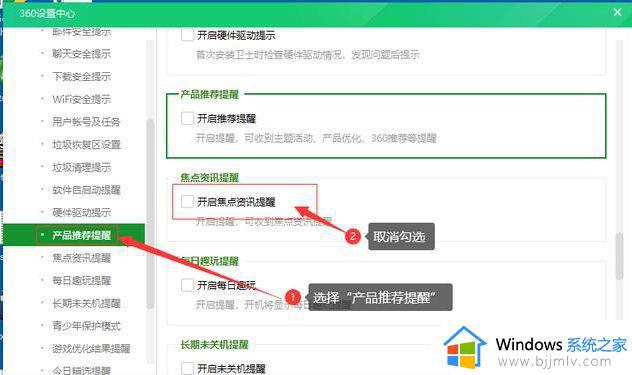Click the 开启硬件驱动提示 label text
Screen dimensions: 632x375
click(x=236, y=35)
